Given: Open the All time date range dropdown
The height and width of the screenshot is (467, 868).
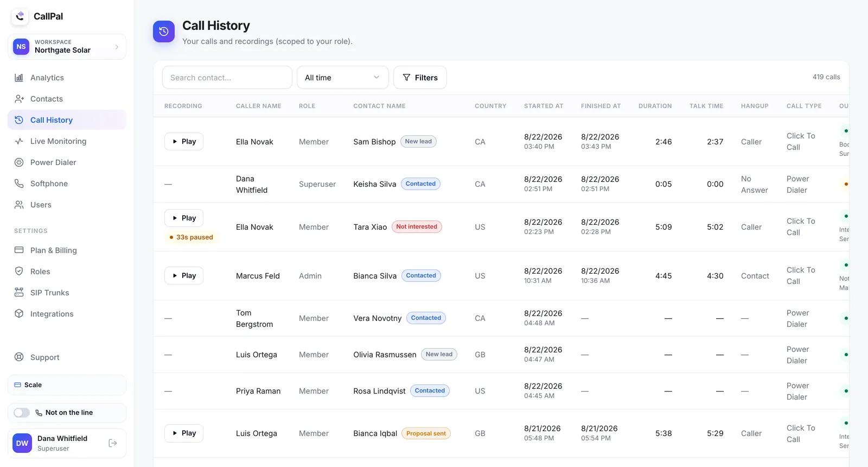Looking at the screenshot, I should coord(343,78).
